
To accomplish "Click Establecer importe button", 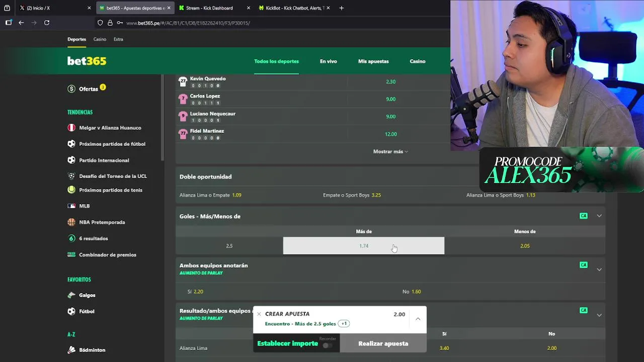I will (288, 343).
